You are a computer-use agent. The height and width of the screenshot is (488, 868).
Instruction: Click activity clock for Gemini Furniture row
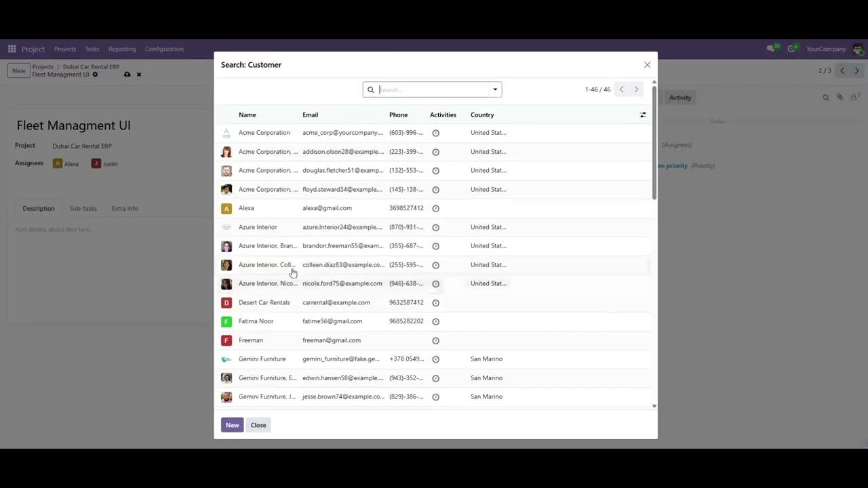[436, 359]
